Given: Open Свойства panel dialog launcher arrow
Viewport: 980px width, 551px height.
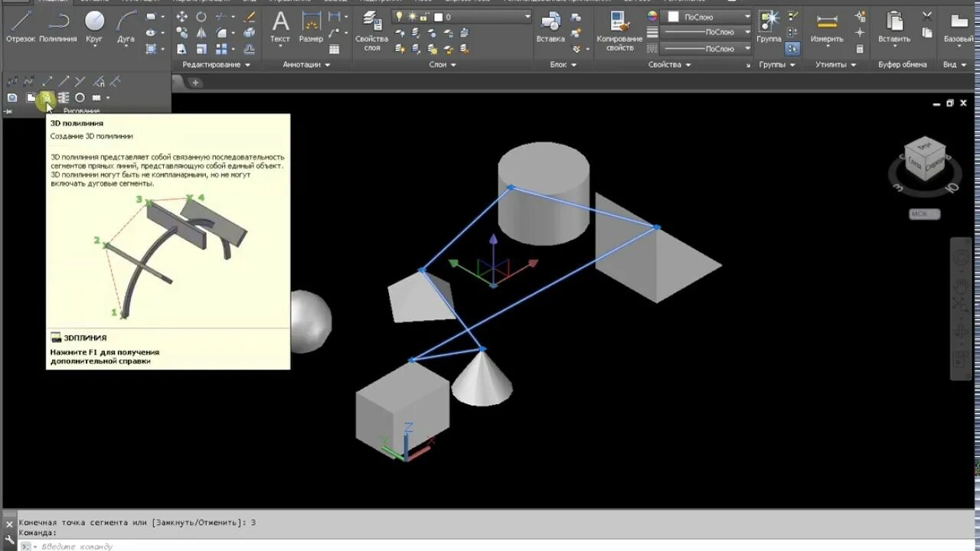Looking at the screenshot, I should [749, 66].
